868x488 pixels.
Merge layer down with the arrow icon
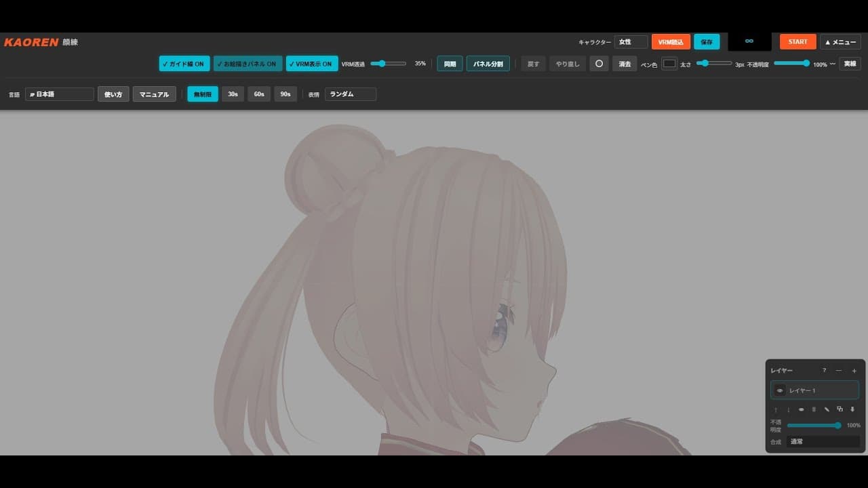(853, 409)
